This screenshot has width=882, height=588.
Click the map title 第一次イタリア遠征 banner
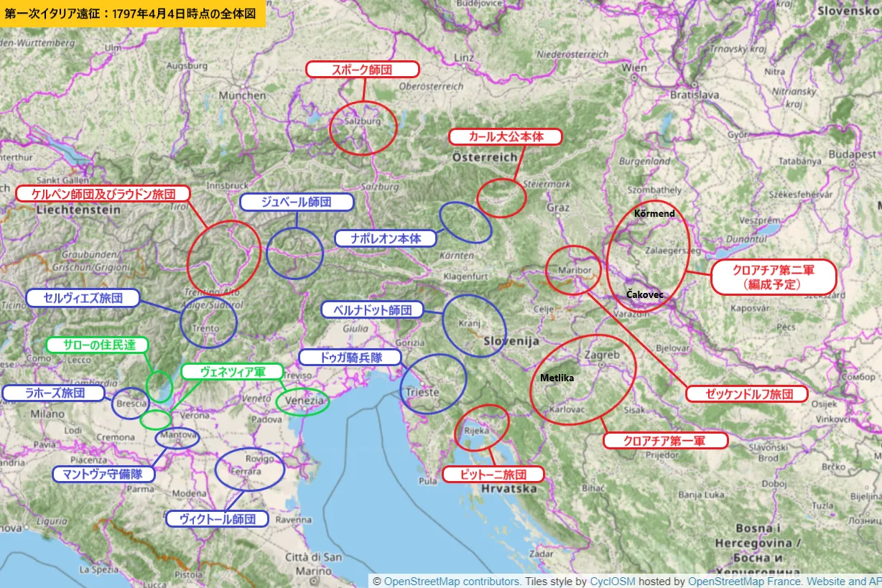pyautogui.click(x=133, y=14)
